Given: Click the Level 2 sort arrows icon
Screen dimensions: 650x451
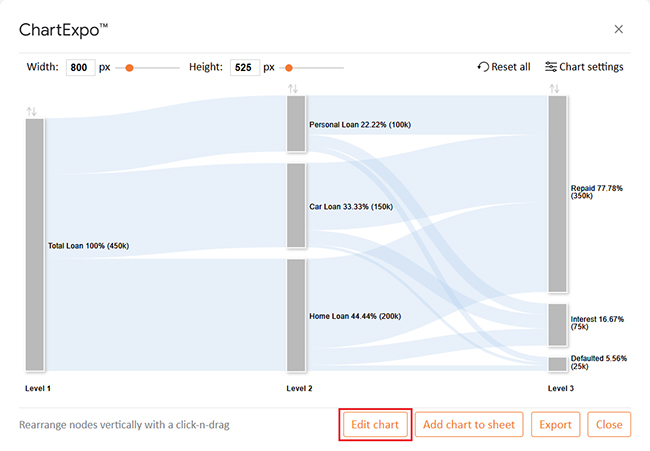Looking at the screenshot, I should [x=293, y=89].
